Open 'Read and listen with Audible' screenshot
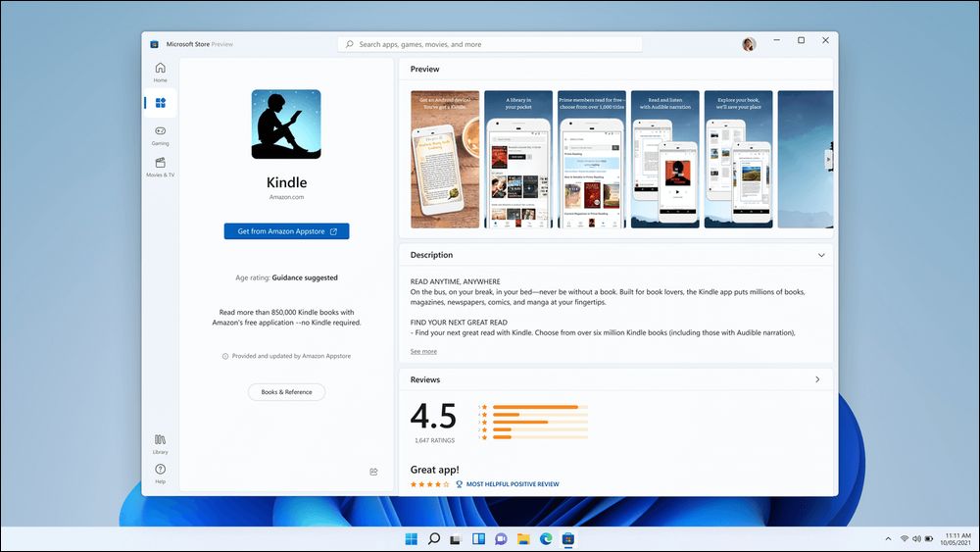Image resolution: width=980 pixels, height=552 pixels. pyautogui.click(x=665, y=160)
